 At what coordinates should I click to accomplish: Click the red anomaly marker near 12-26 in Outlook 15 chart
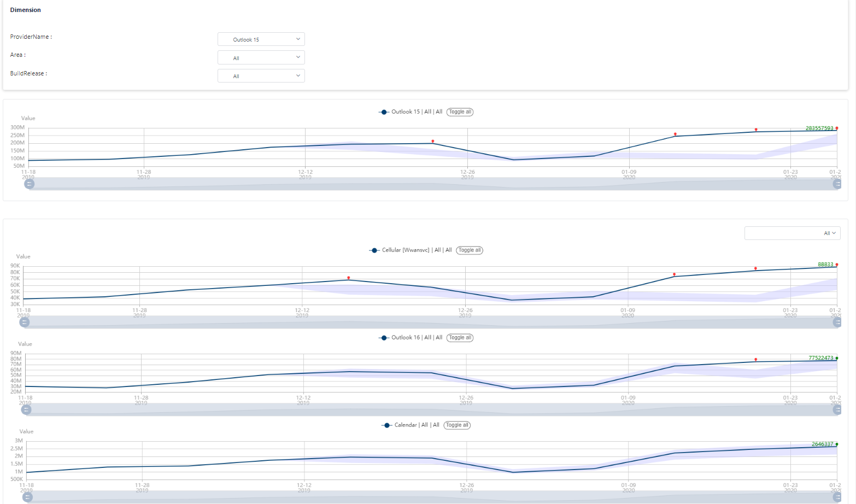point(433,142)
